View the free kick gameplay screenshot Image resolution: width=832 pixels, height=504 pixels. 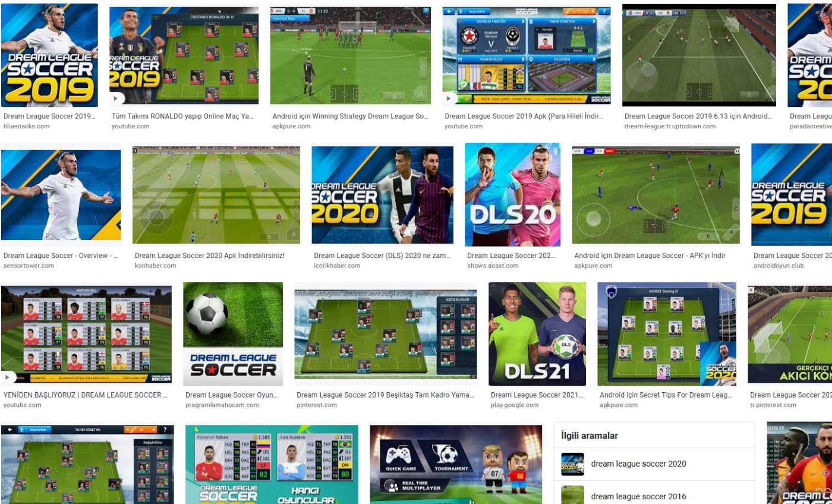pyautogui.click(x=350, y=56)
